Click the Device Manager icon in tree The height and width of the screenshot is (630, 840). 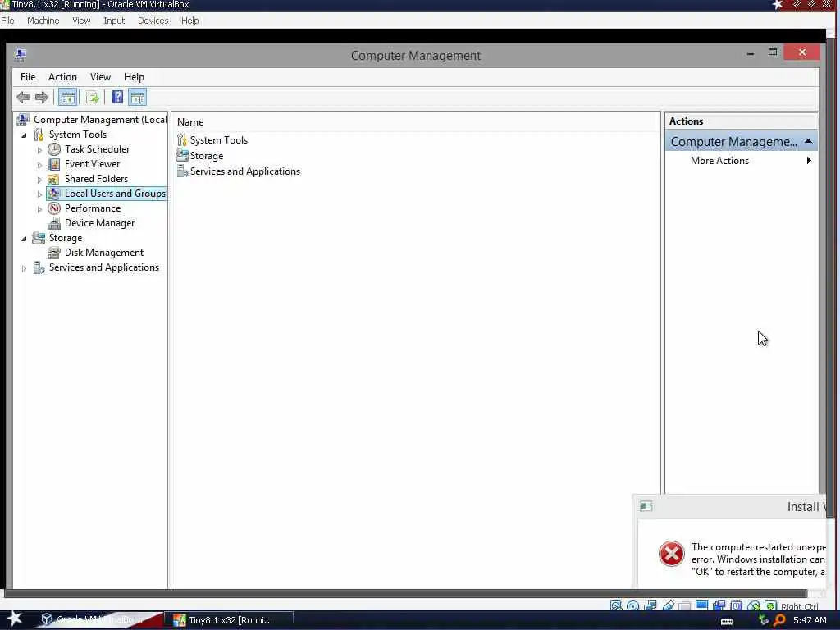54,223
